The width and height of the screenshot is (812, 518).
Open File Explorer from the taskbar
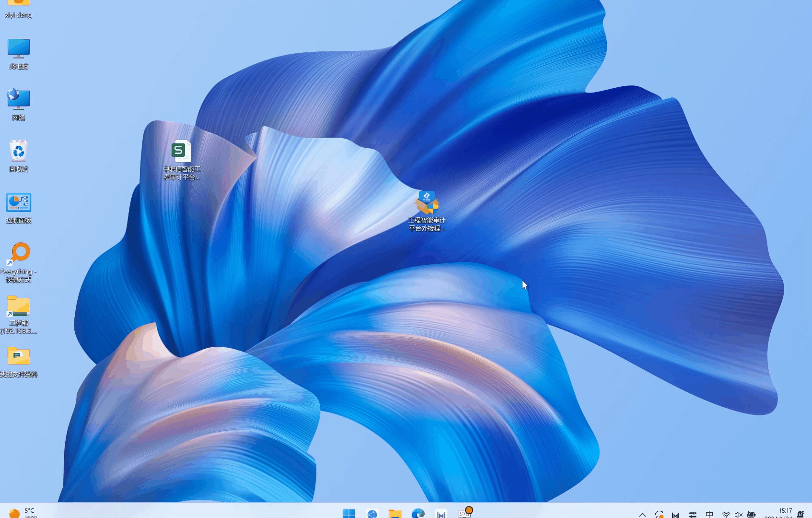(395, 513)
